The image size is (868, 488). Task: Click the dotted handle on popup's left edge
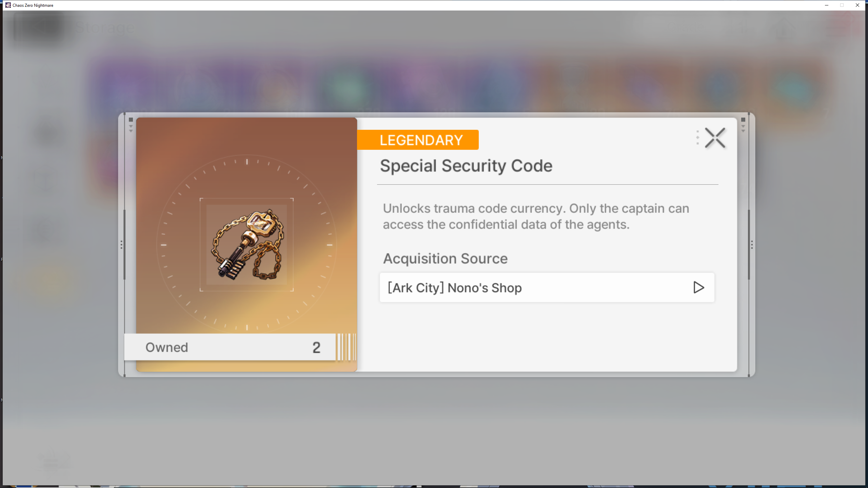tap(121, 245)
